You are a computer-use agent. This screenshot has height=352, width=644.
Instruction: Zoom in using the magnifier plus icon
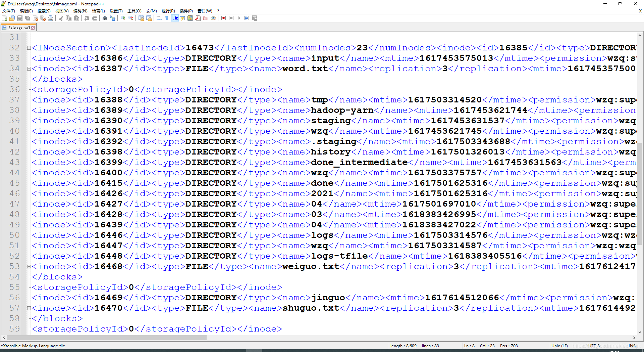[123, 18]
